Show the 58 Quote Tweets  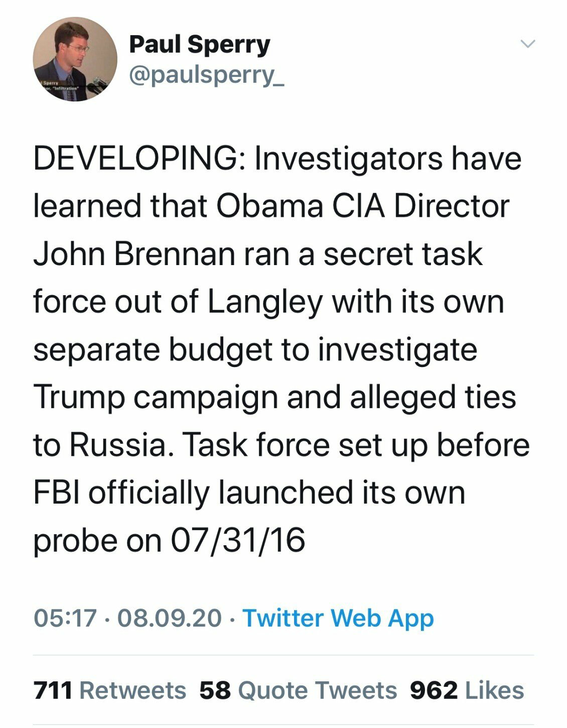coord(298,690)
